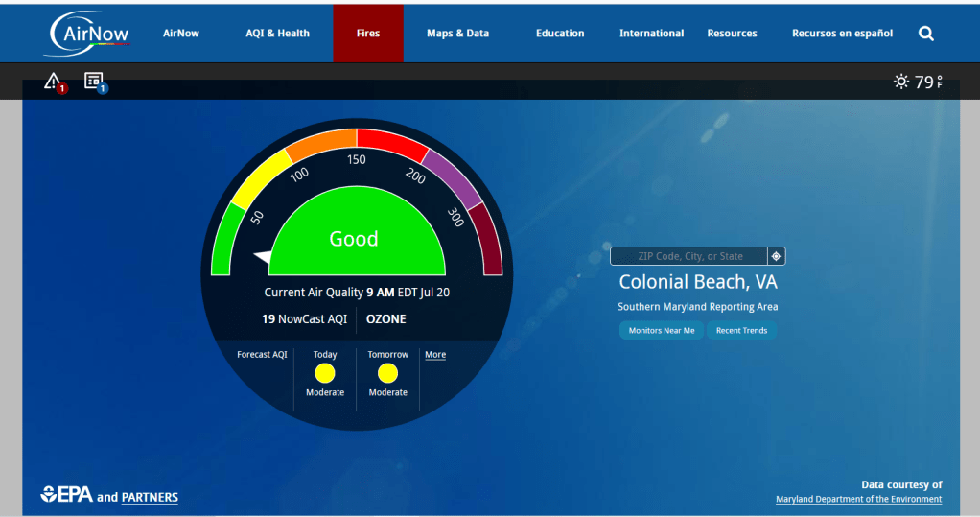Image resolution: width=980 pixels, height=517 pixels.
Task: Open the announcements news icon
Action: point(93,82)
